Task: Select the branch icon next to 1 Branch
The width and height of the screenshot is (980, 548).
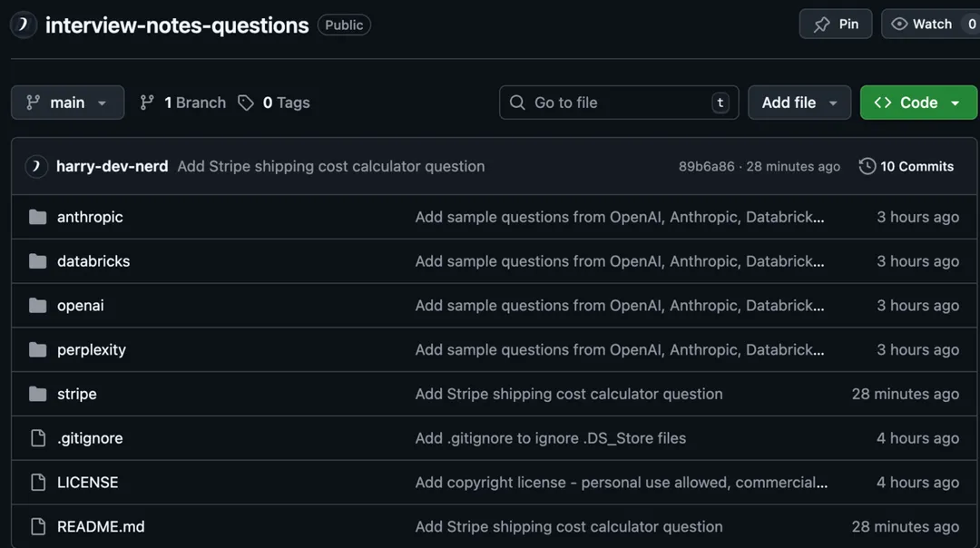Action: 147,103
